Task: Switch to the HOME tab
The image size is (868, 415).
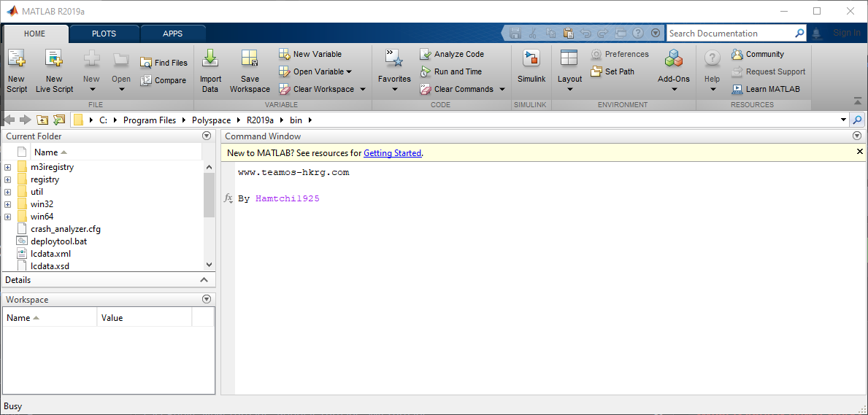Action: click(x=34, y=34)
